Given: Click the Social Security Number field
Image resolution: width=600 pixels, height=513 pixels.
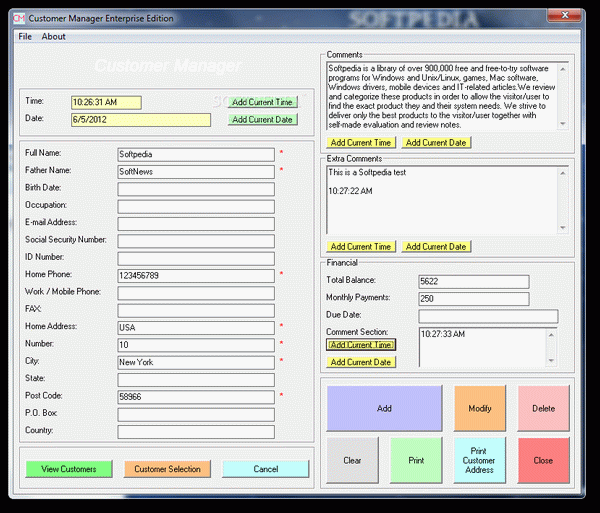Looking at the screenshot, I should click(196, 241).
